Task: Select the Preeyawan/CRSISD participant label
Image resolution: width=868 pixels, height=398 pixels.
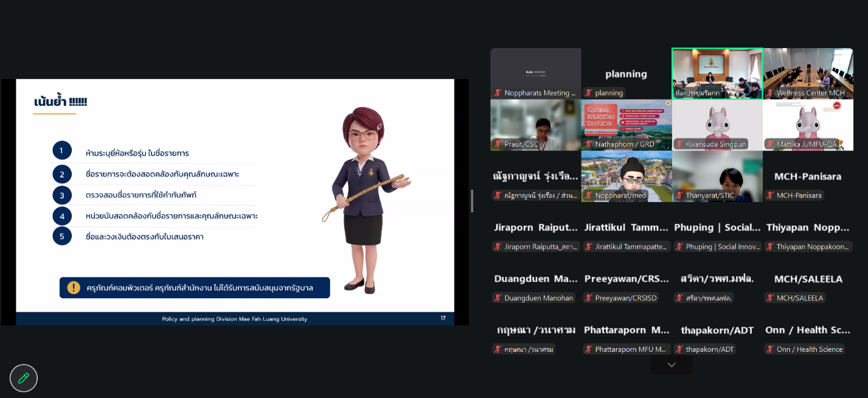Action: pos(620,298)
